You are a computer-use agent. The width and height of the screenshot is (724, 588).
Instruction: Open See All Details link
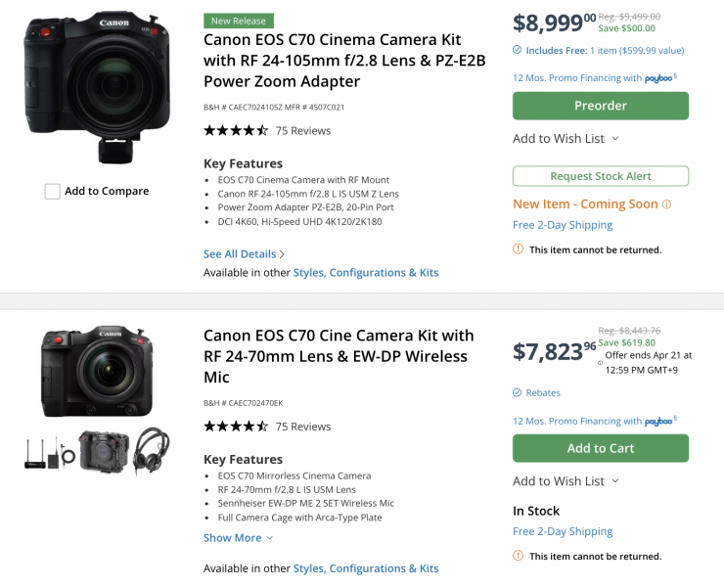(x=244, y=254)
